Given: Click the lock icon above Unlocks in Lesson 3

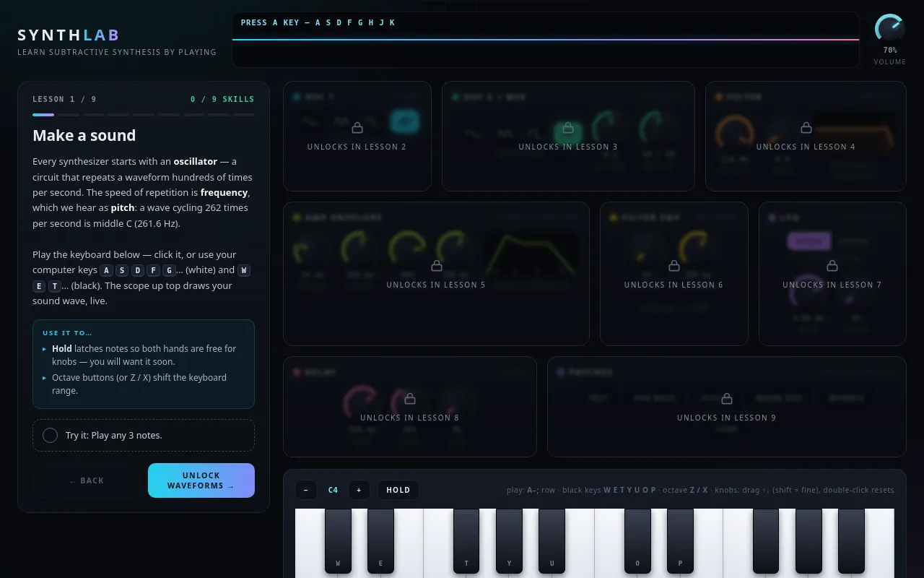Looking at the screenshot, I should (x=568, y=128).
